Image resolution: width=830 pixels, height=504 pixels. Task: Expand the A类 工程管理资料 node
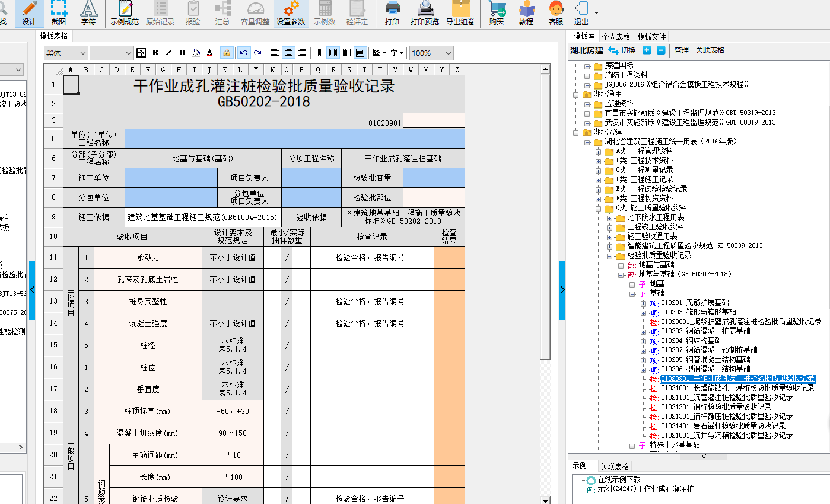(x=598, y=151)
